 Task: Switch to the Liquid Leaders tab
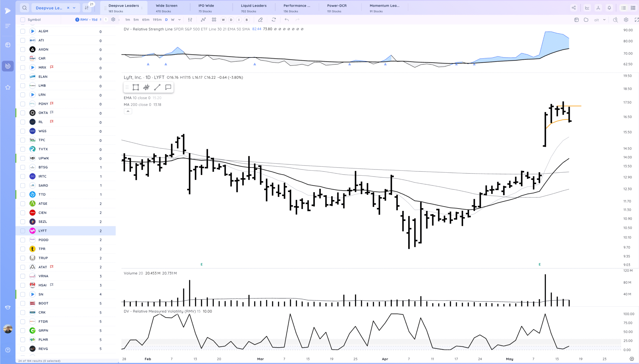tap(253, 8)
